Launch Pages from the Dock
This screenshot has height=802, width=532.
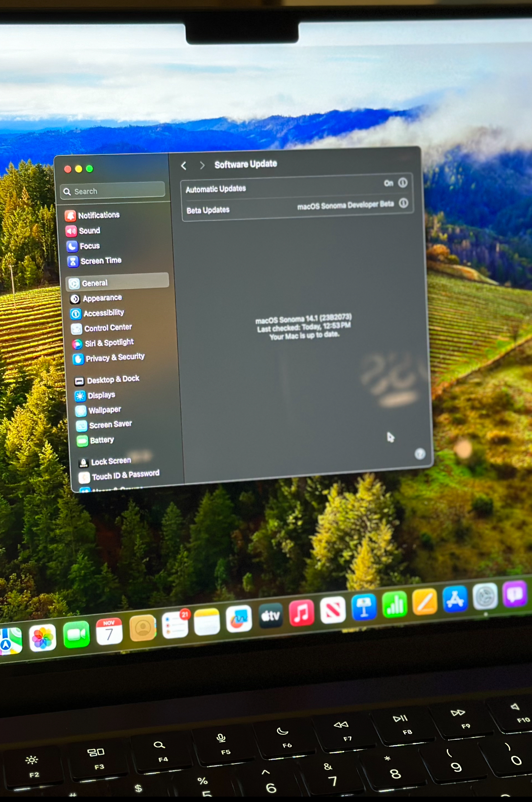425,602
